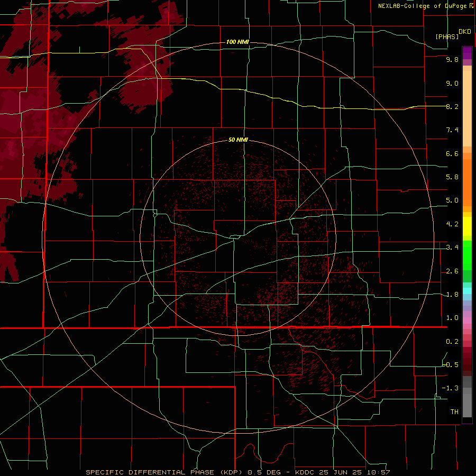Viewport: 476px width, 476px height.
Task: Click the orange segment of the color bar
Action: point(467,182)
